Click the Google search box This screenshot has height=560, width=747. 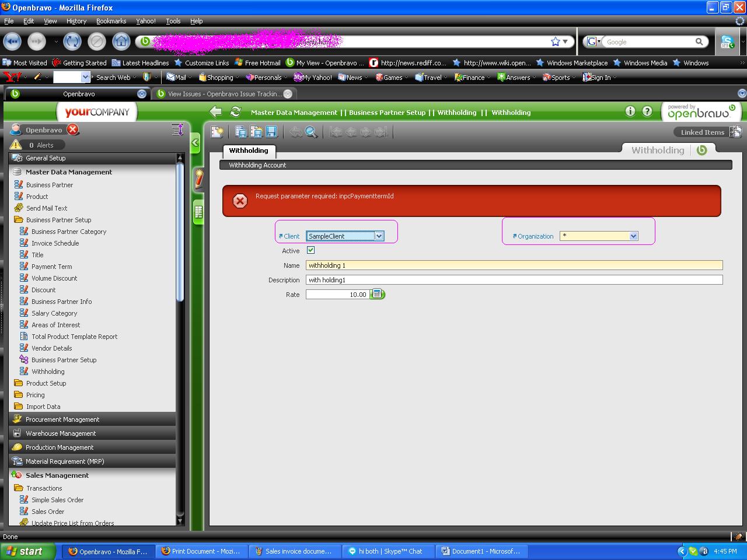tap(649, 42)
